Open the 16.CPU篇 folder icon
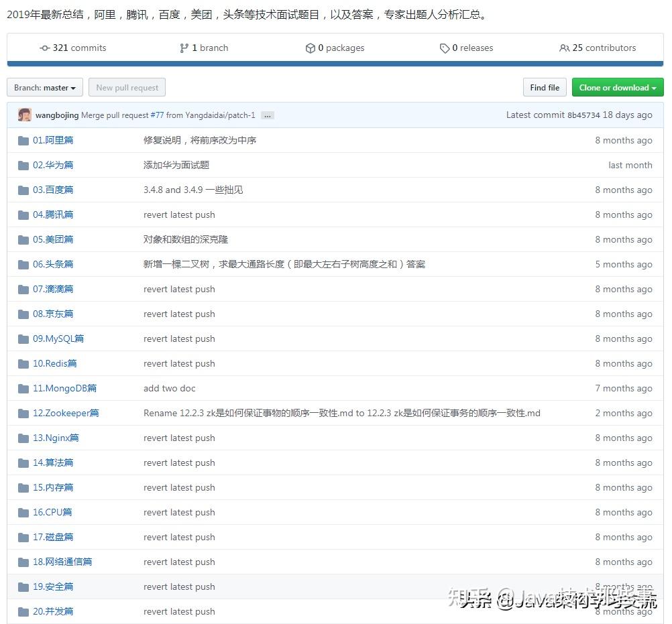 [23, 512]
